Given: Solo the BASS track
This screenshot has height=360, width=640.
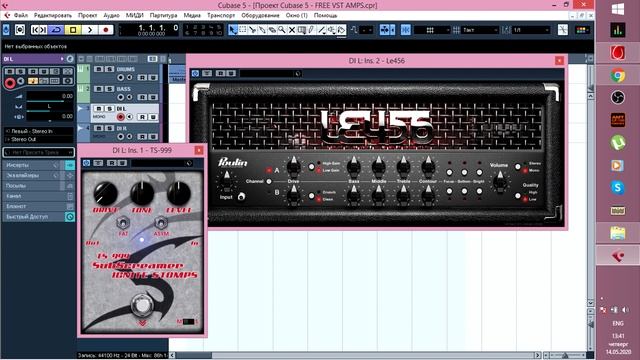Looking at the screenshot, I should tap(109, 89).
